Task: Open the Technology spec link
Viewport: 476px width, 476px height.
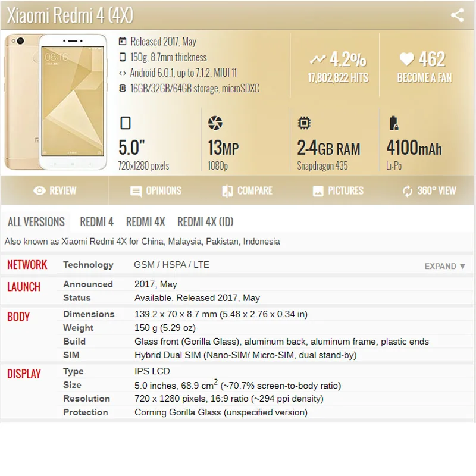Action: [88, 265]
